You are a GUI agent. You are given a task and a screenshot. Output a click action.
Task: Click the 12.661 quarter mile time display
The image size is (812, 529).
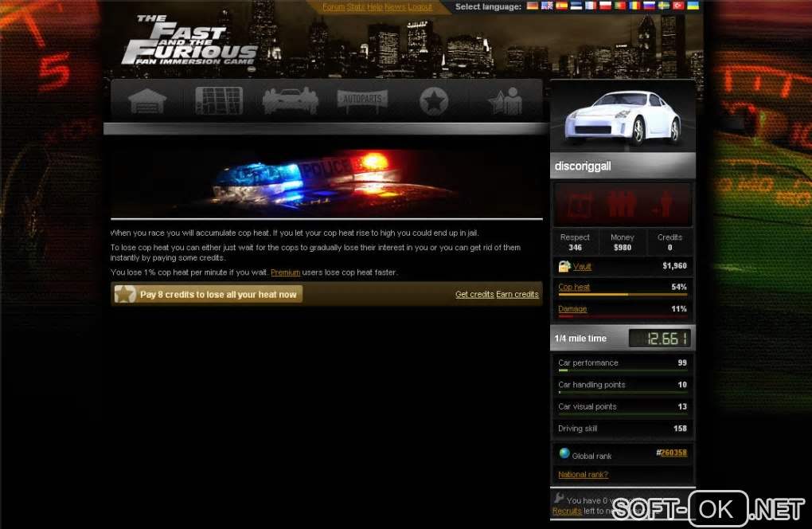coord(659,339)
